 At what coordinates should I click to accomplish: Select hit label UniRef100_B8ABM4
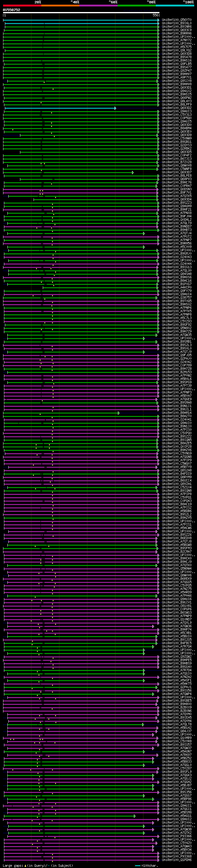click(x=176, y=128)
